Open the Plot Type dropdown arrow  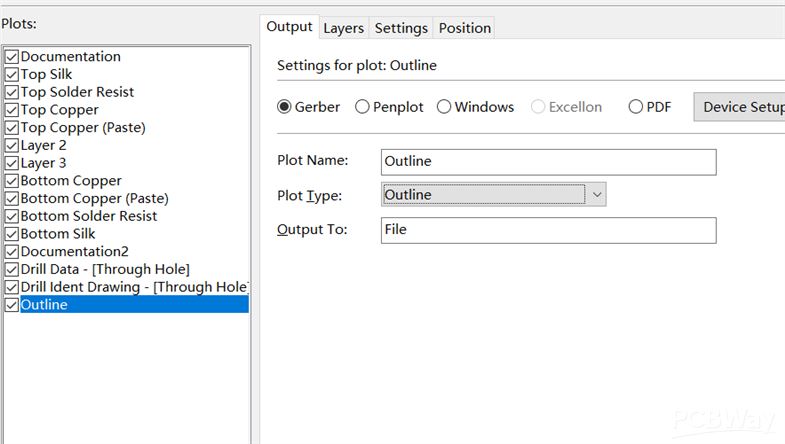click(597, 195)
